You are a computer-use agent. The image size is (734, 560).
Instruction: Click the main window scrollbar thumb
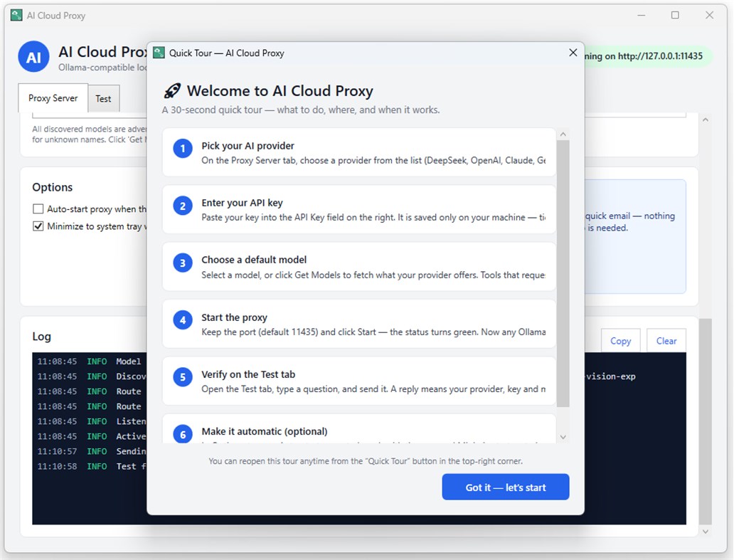tap(706, 421)
